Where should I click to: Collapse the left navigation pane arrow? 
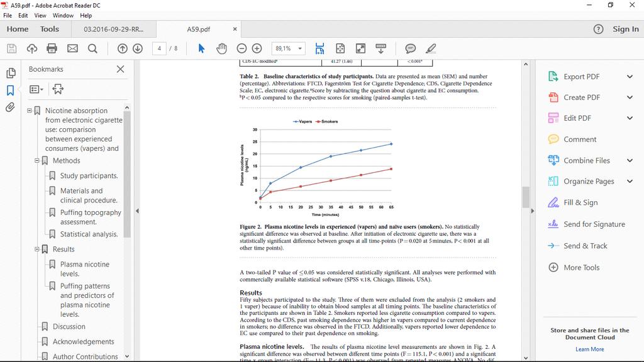coord(137,211)
